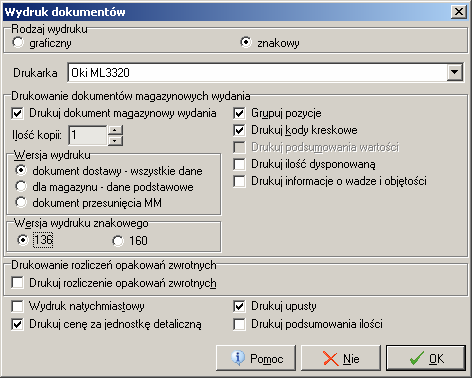Close the Wydruk dokumentów dialog
The height and width of the screenshot is (378, 472).
[x=459, y=12]
